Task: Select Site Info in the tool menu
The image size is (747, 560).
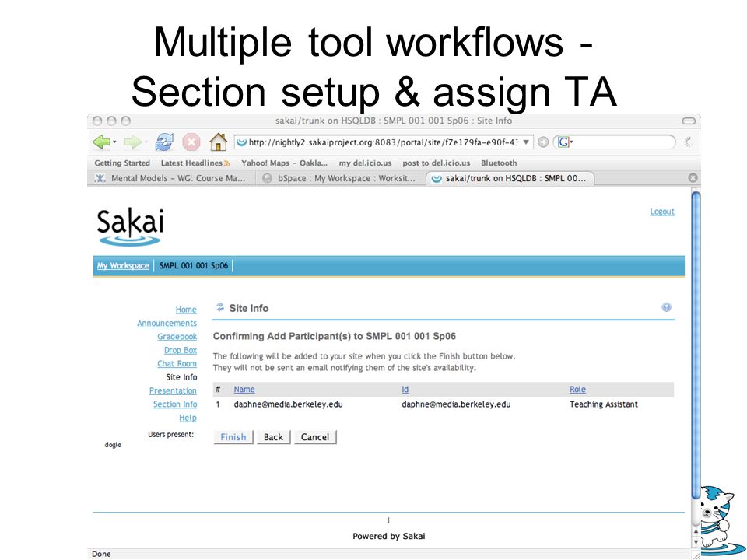Action: (181, 377)
